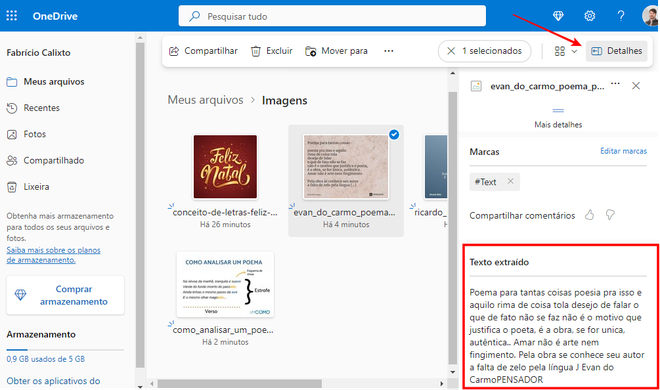Follow the Saiba mais sobre os planos link

tap(53, 255)
